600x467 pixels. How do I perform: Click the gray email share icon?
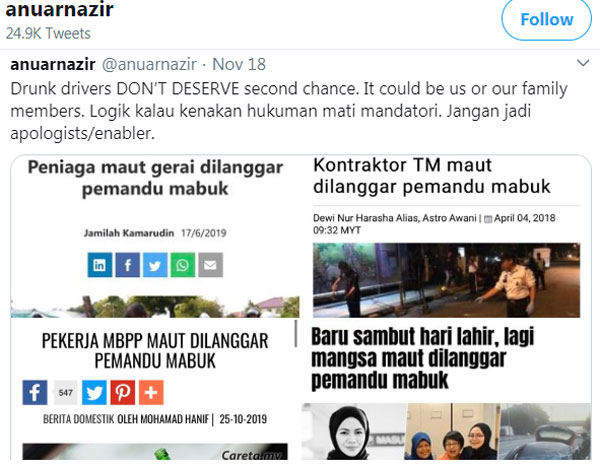click(210, 265)
